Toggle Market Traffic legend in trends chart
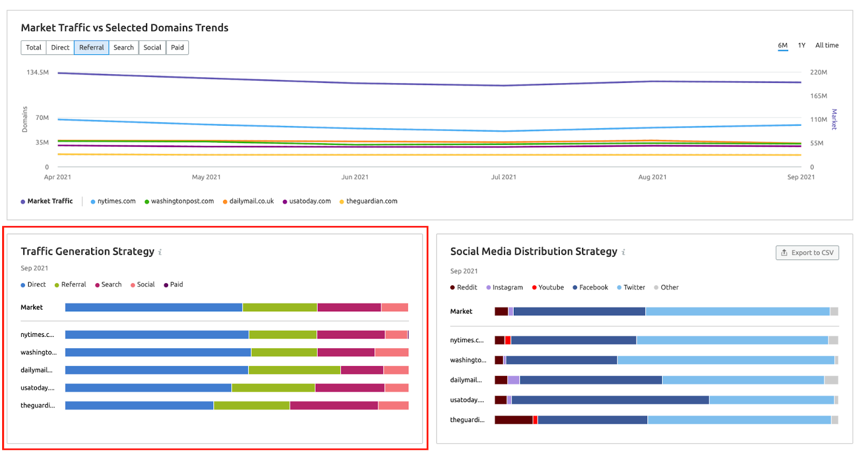868x453 pixels. (47, 201)
